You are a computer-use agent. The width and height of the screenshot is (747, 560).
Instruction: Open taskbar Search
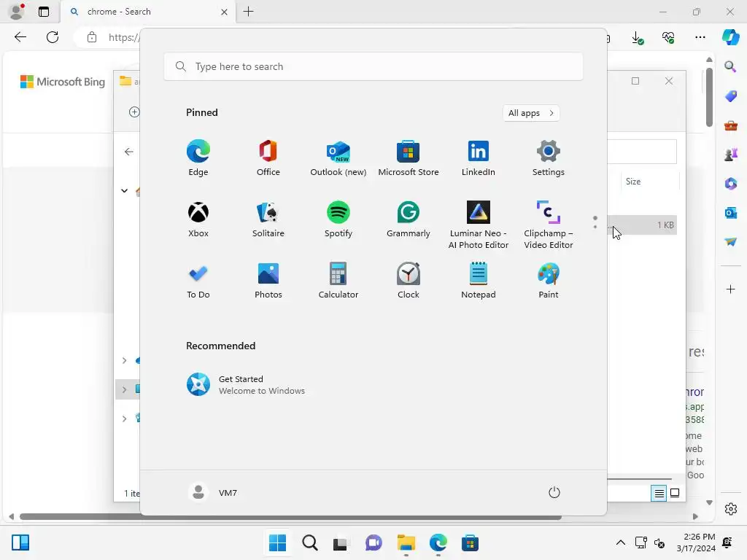tap(309, 542)
